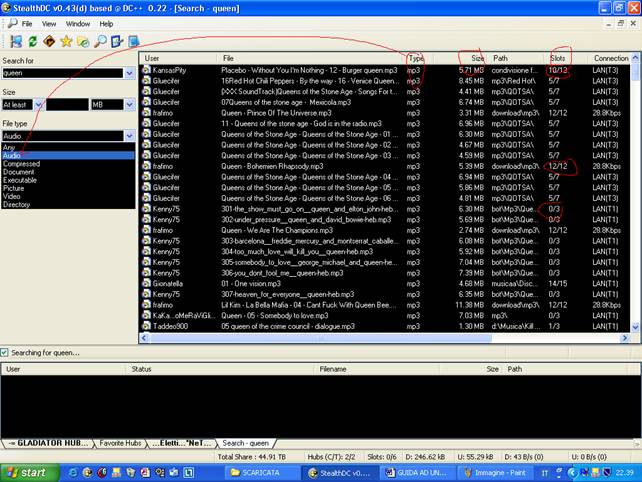Click the empty size value field
The width and height of the screenshot is (642, 482).
[x=67, y=105]
